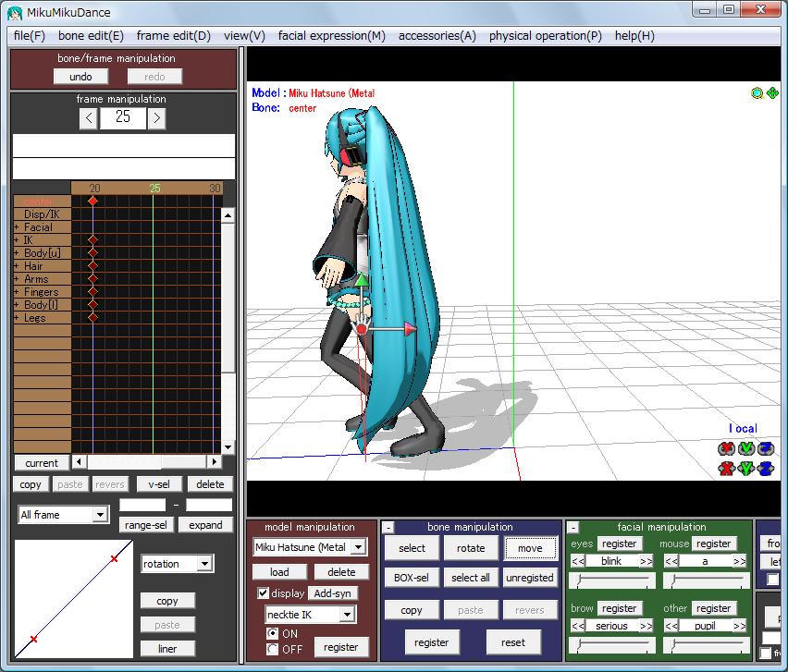788x672 pixels.
Task: Click the load model button
Action: pos(279,572)
